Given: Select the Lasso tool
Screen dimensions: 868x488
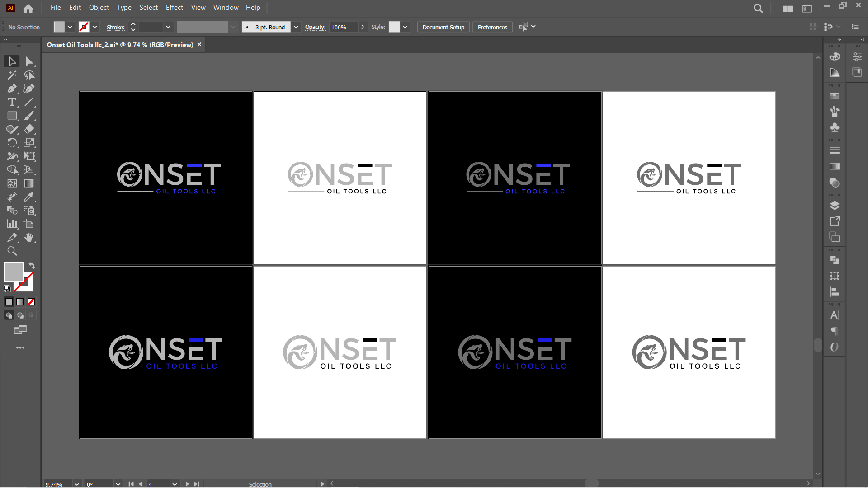Looking at the screenshot, I should tap(29, 75).
